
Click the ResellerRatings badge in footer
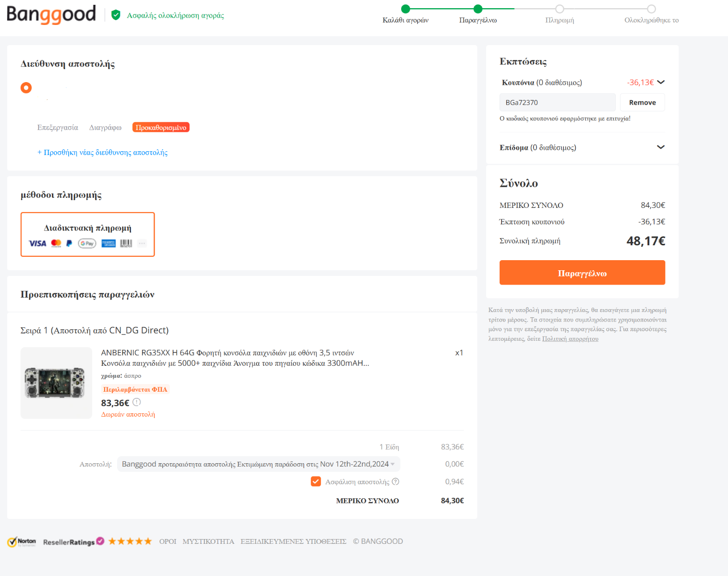click(73, 542)
